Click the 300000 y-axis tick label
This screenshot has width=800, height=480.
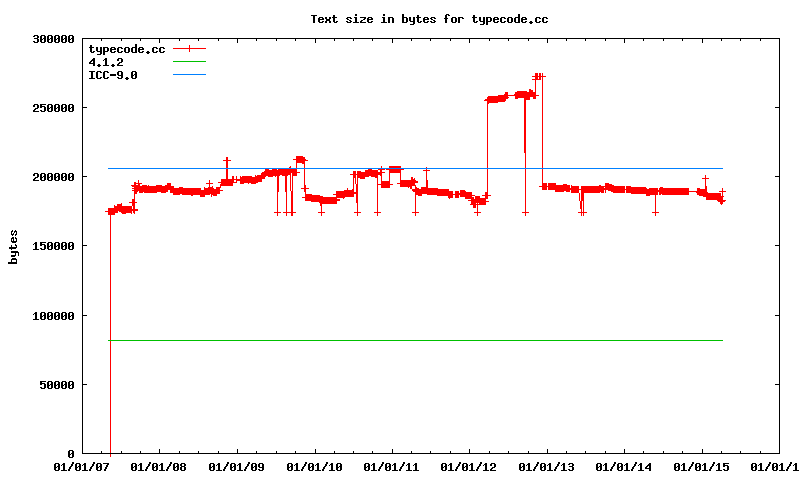pos(54,39)
